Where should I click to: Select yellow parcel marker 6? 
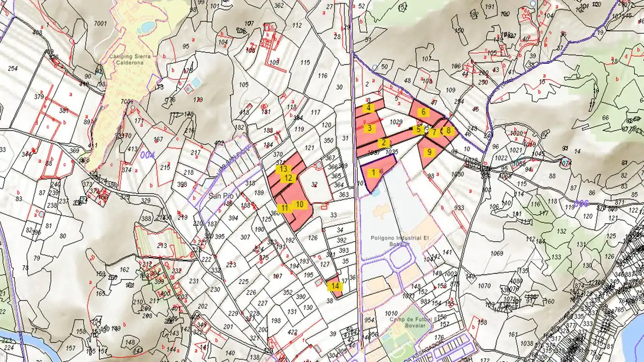coord(423,112)
